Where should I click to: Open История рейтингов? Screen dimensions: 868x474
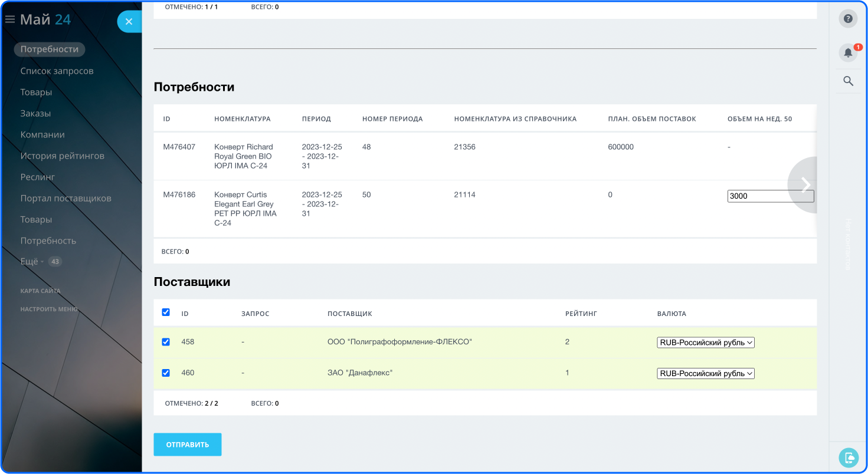[x=62, y=156]
